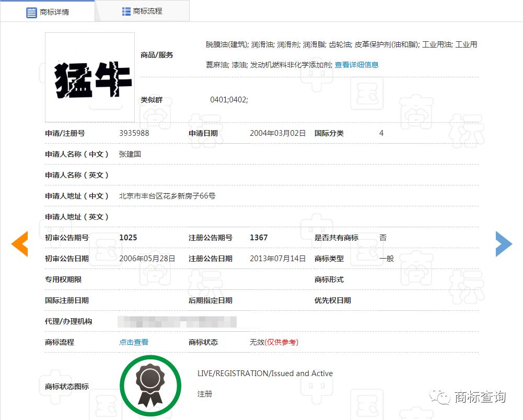Click the 申请/注册号 label

click(x=65, y=133)
